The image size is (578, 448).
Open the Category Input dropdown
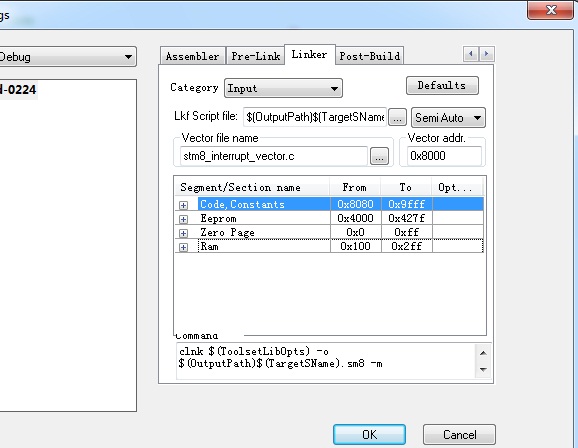coord(283,88)
